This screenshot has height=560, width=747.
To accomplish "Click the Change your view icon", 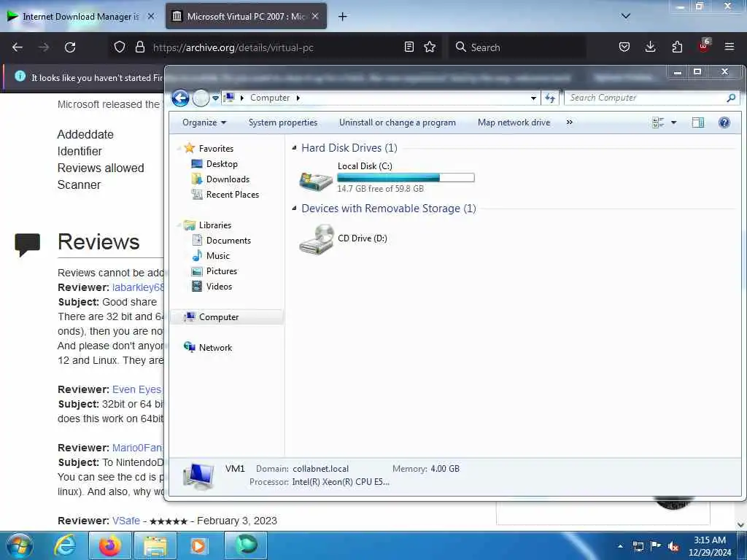I will 658,122.
